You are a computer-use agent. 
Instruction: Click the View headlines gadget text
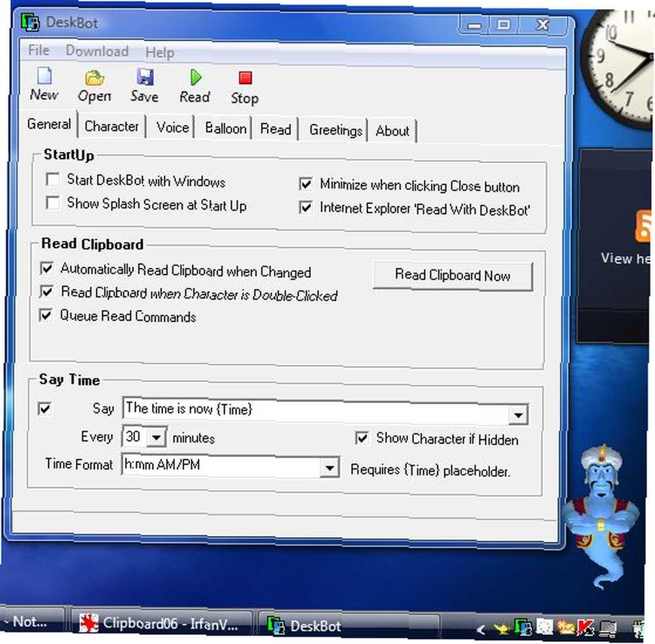pos(626,259)
